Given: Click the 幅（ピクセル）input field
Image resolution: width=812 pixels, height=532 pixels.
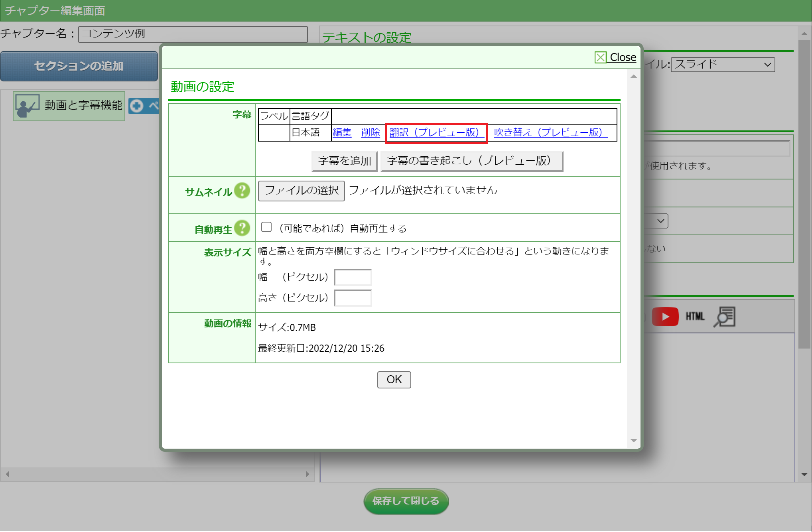Looking at the screenshot, I should click(353, 277).
